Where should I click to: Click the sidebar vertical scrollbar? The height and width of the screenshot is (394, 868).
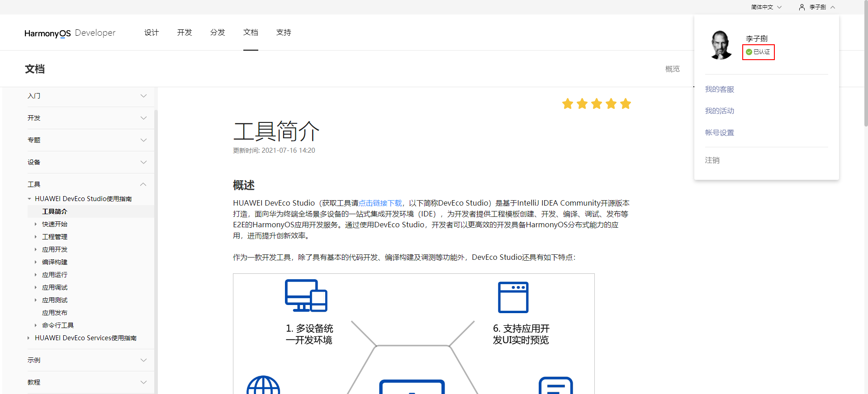click(x=156, y=251)
